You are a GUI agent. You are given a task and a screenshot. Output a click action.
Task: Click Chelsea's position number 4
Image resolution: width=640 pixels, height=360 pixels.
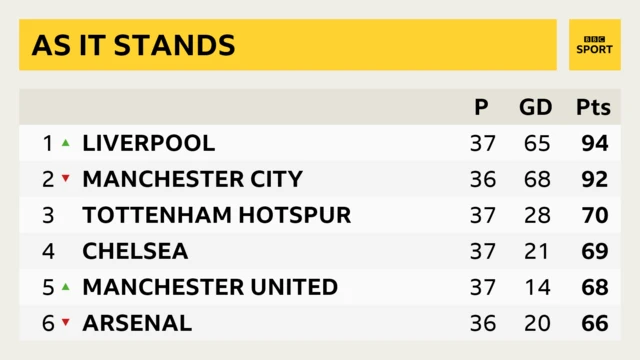point(48,251)
